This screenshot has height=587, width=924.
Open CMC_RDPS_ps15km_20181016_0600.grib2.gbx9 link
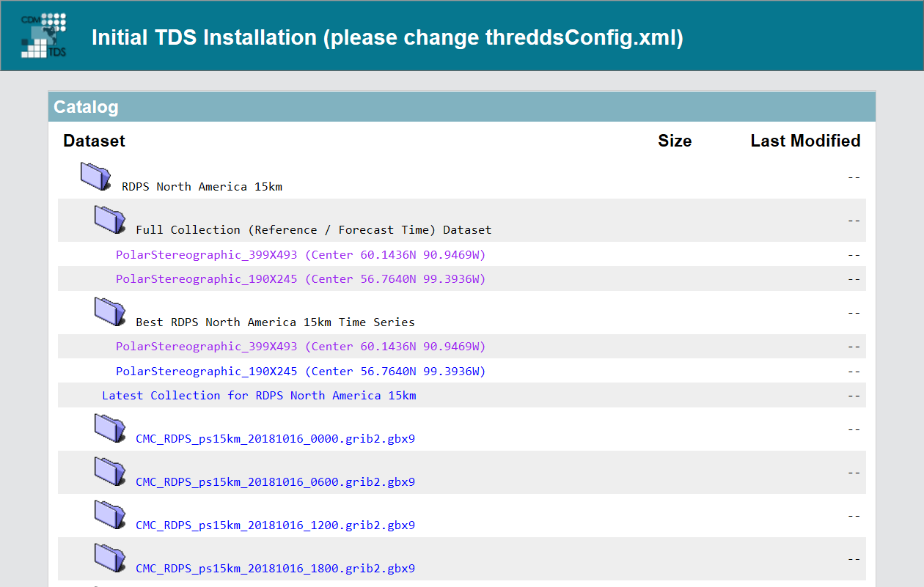(275, 483)
